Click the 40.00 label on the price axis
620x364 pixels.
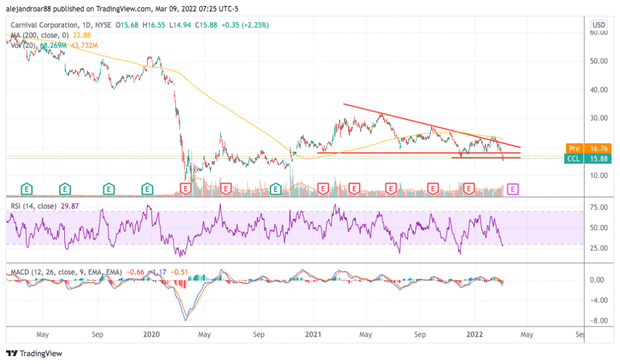click(x=599, y=89)
